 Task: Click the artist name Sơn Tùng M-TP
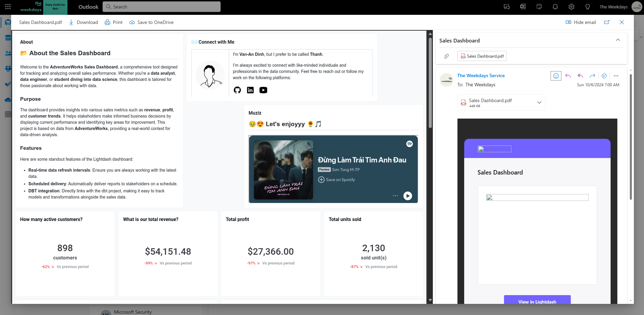tap(346, 170)
